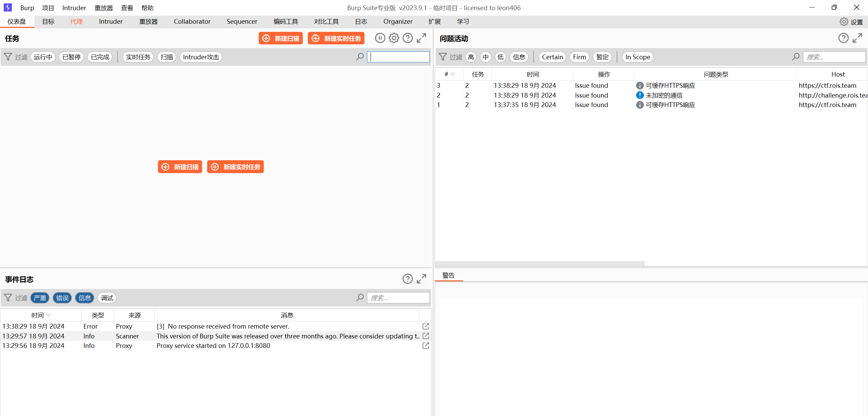868x416 pixels.
Task: Expand the Event Log panel
Action: tap(421, 279)
